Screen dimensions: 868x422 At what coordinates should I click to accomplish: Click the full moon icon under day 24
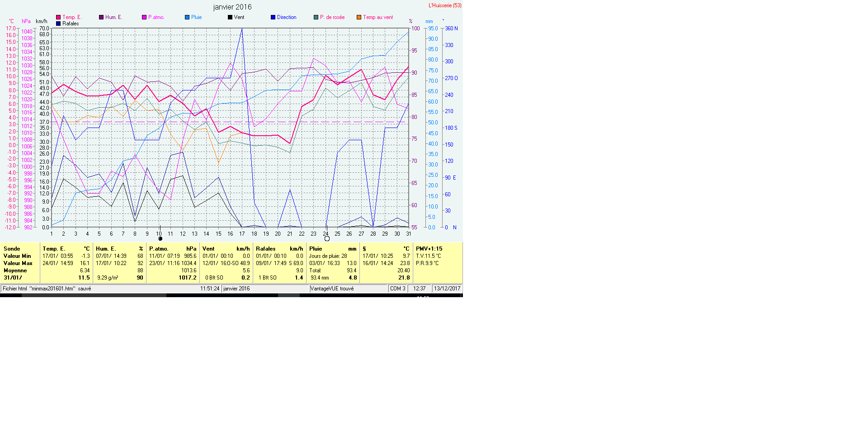pos(327,239)
